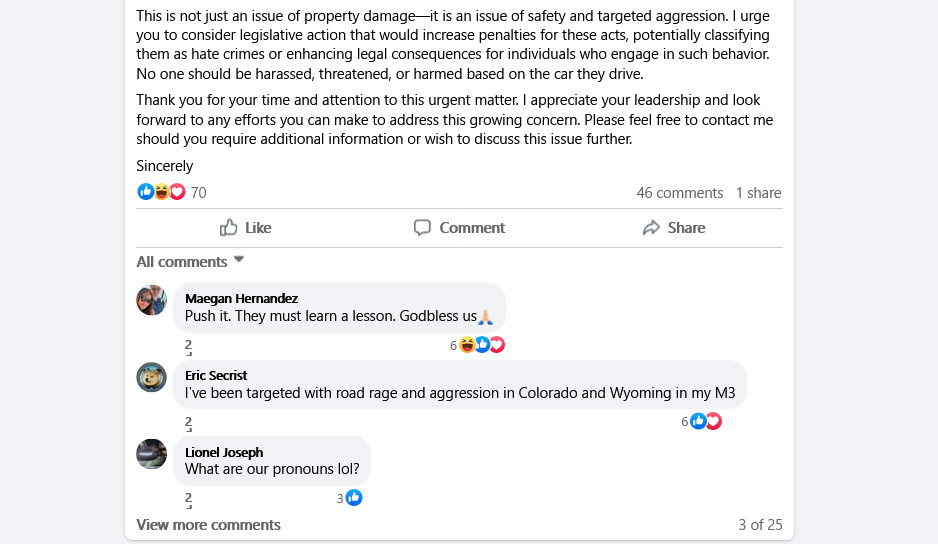Click Eric Secrist's doge avatar
The height and width of the screenshot is (544, 938).
(151, 377)
